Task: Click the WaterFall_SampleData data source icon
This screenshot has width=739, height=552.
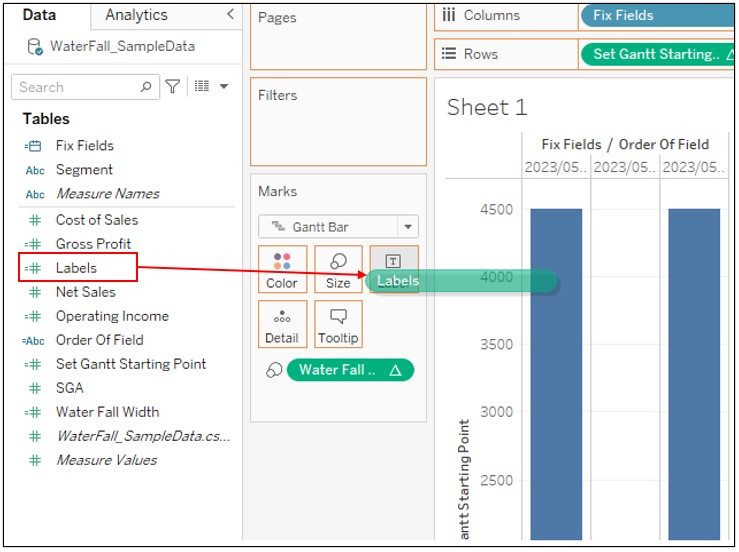Action: tap(35, 47)
